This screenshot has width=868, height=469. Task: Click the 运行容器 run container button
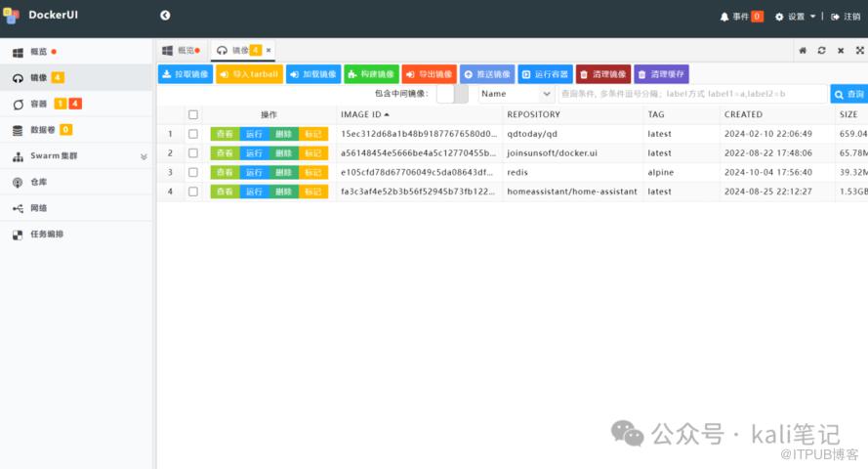pyautogui.click(x=545, y=74)
